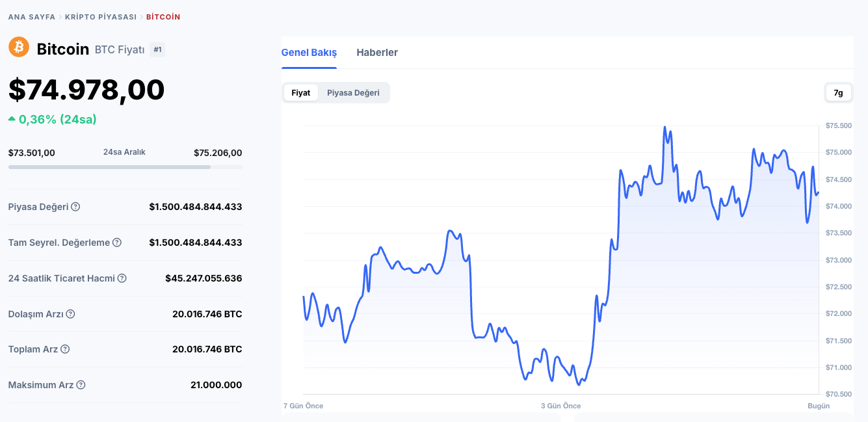Viewport: 868px width, 422px height.
Task: Open Tam Seyrel. Değerleme help icon
Action: click(117, 243)
